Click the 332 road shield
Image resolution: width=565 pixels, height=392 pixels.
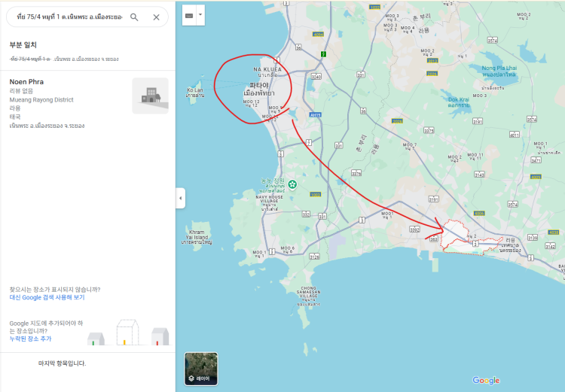point(306,214)
